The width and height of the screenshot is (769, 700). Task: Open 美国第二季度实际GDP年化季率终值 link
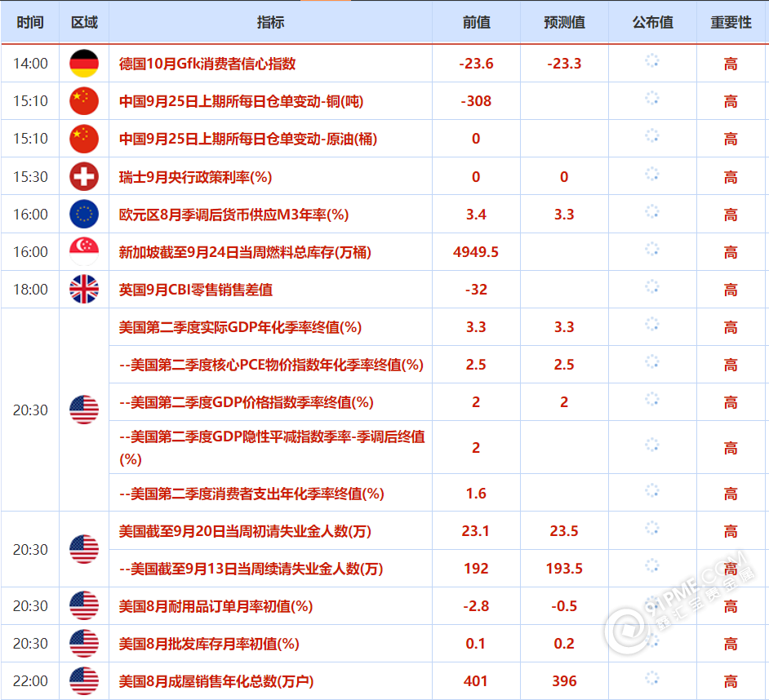(240, 327)
